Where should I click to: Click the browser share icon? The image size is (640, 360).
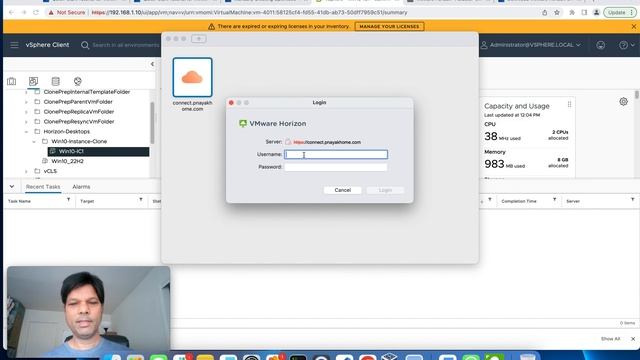coord(544,13)
